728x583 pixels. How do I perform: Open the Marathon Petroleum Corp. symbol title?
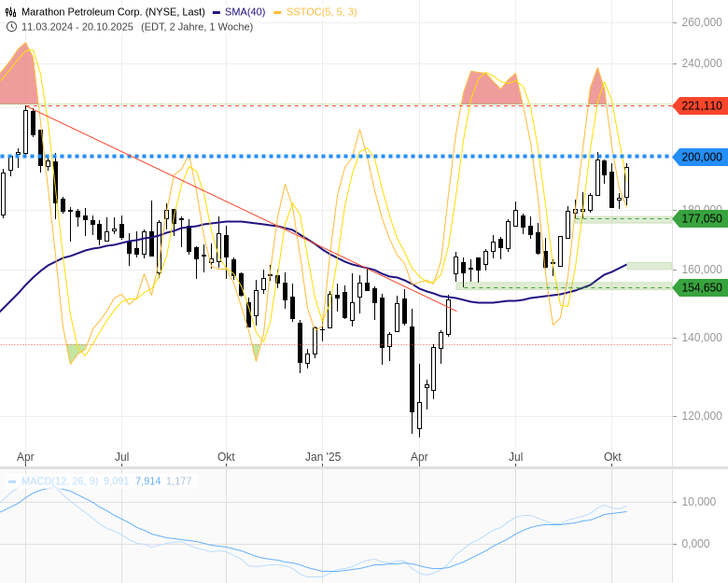(113, 12)
